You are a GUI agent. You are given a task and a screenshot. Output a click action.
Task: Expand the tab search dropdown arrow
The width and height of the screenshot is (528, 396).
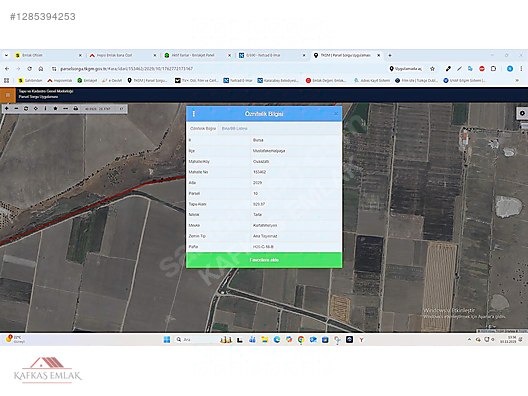coord(6,55)
